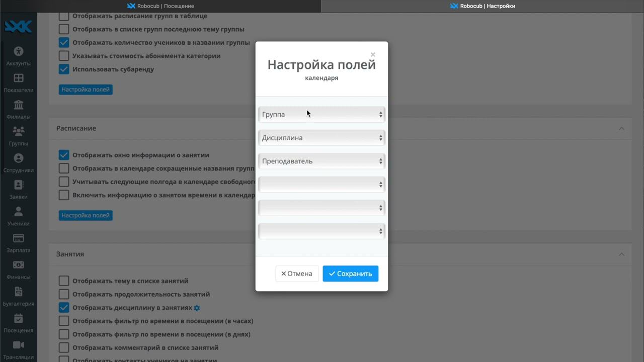Open the last empty field dropdown
644x362 pixels.
(321, 231)
